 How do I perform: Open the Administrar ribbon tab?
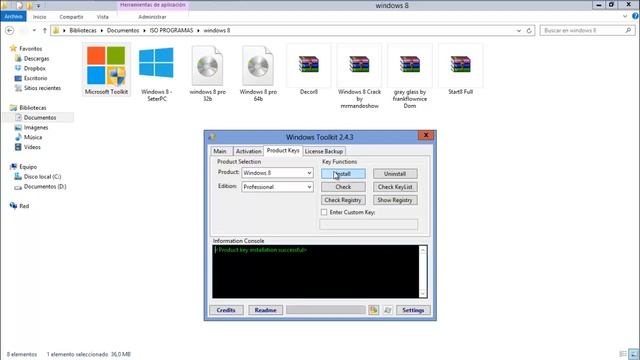coord(152,17)
